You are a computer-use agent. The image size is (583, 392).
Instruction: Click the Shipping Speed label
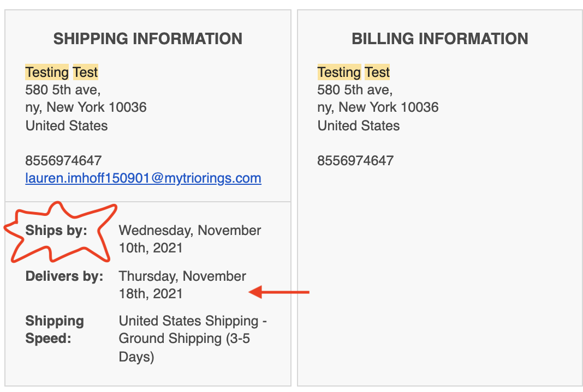coord(55,330)
